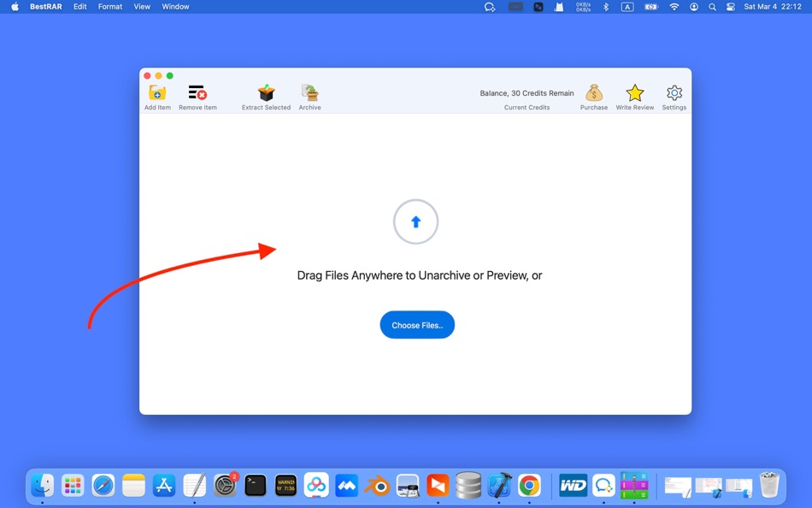The image size is (812, 508).
Task: Select the Write Review star icon
Action: click(634, 94)
